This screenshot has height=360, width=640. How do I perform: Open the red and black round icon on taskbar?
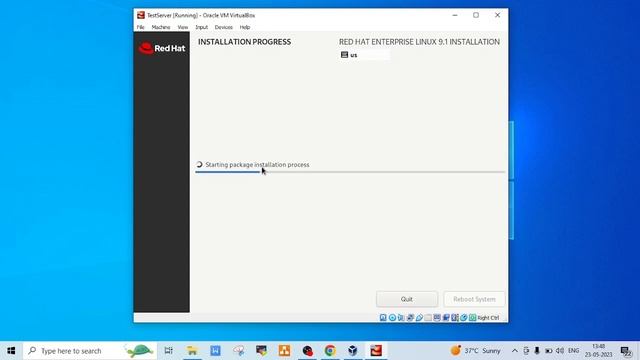(x=307, y=351)
